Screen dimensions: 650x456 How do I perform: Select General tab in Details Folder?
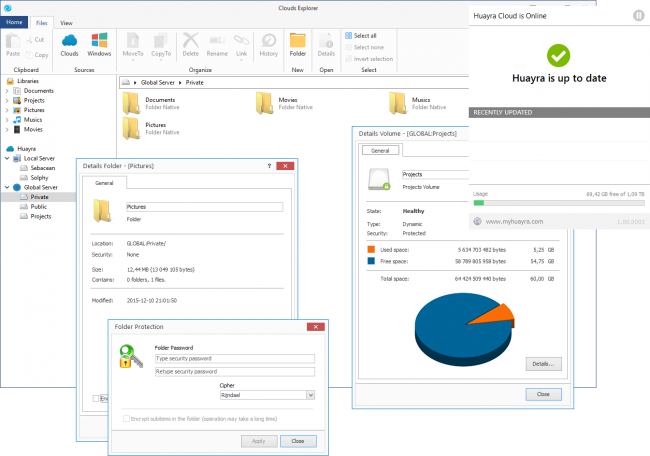coord(104,183)
